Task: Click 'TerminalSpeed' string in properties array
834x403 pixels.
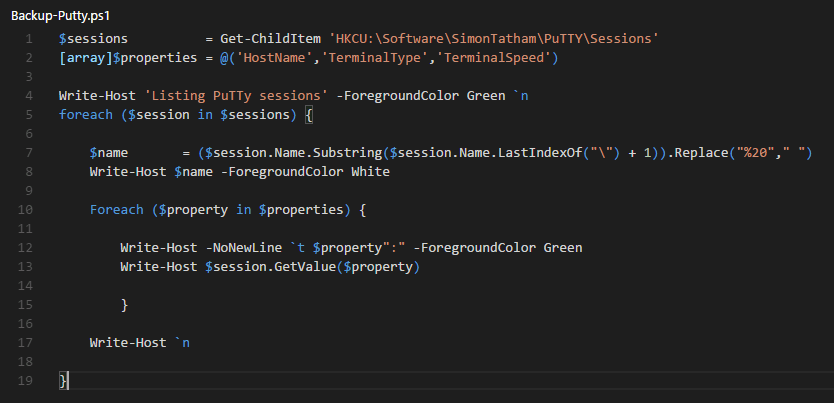Action: pos(496,58)
